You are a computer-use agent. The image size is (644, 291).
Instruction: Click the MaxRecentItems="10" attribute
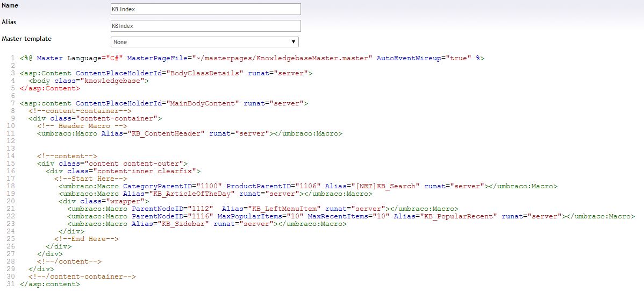(349, 216)
